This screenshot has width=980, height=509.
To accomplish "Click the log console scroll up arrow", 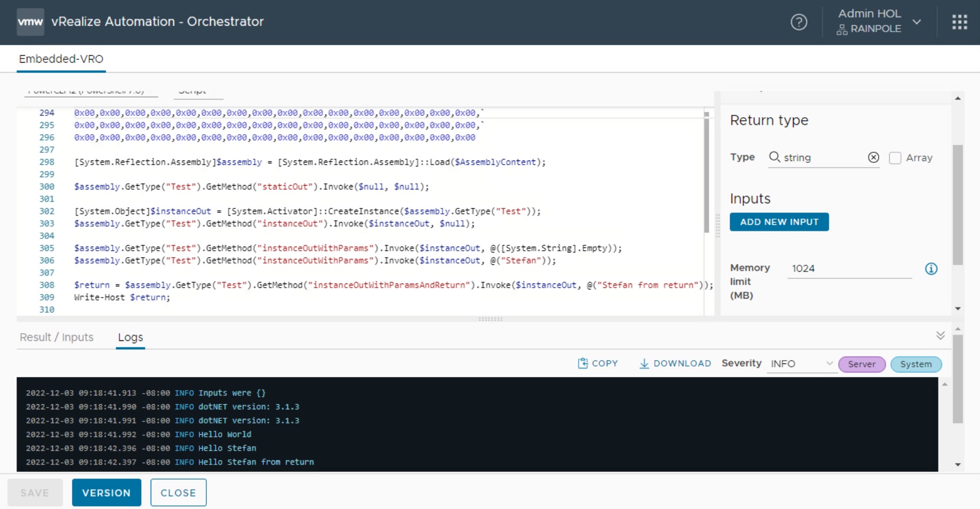I will point(945,385).
